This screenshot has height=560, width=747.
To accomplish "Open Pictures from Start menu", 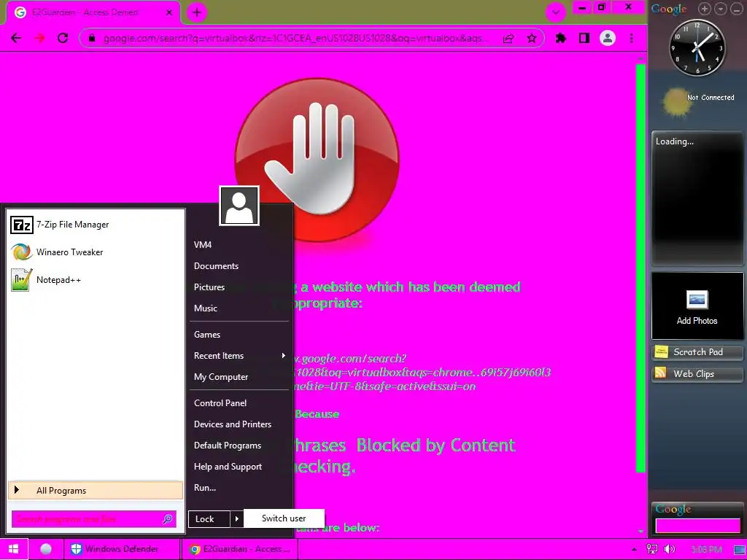I will pyautogui.click(x=209, y=287).
